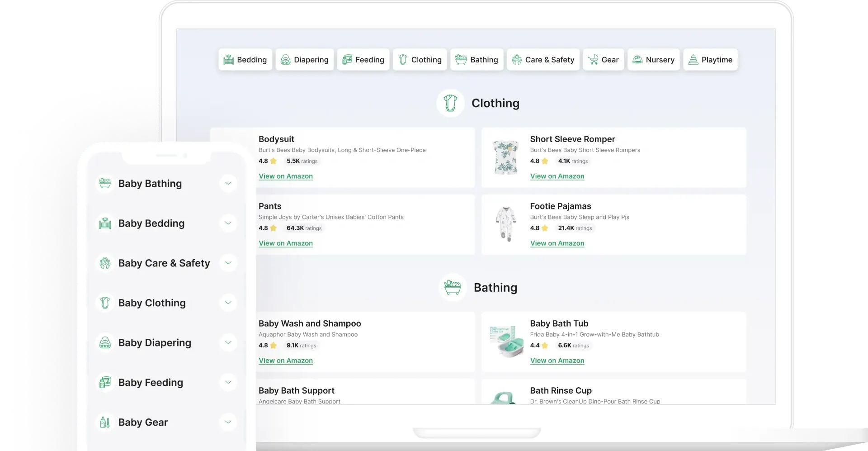The height and width of the screenshot is (451, 868).
Task: Click the Baby Gear label on phone
Action: pyautogui.click(x=143, y=422)
